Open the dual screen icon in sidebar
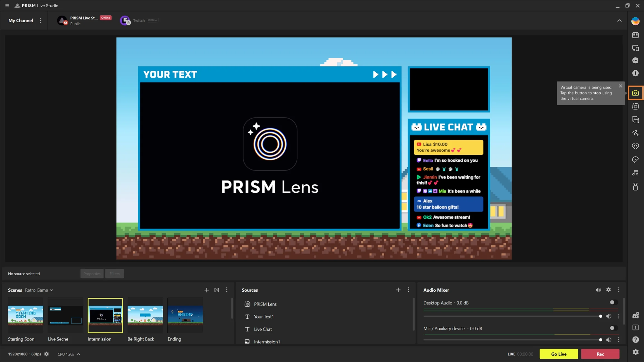644x362 pixels. coord(635,48)
